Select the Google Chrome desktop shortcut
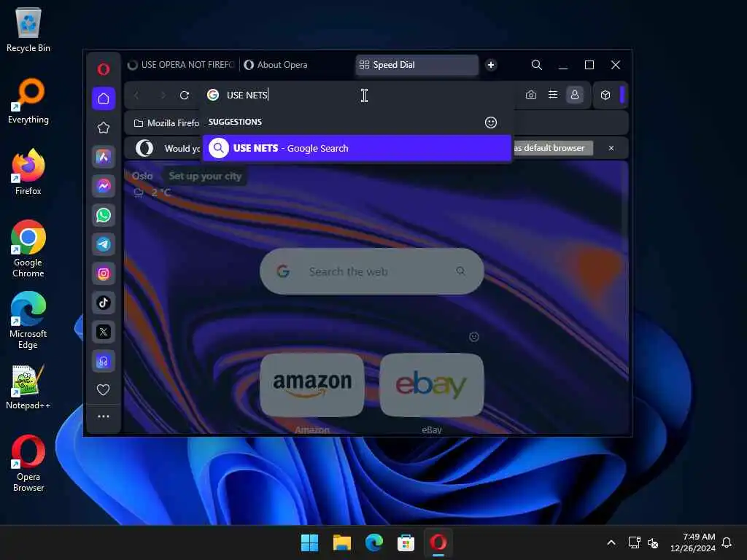This screenshot has height=560, width=747. (x=28, y=249)
